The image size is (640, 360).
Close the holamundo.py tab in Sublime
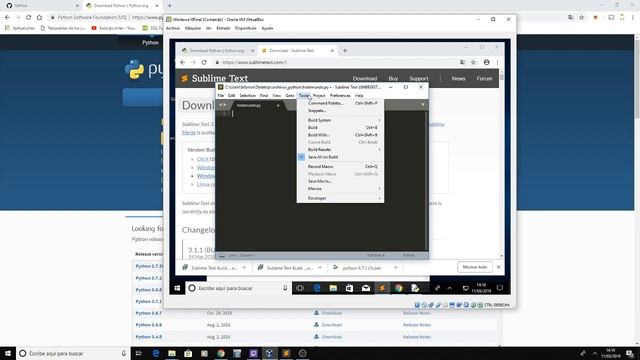tap(278, 105)
